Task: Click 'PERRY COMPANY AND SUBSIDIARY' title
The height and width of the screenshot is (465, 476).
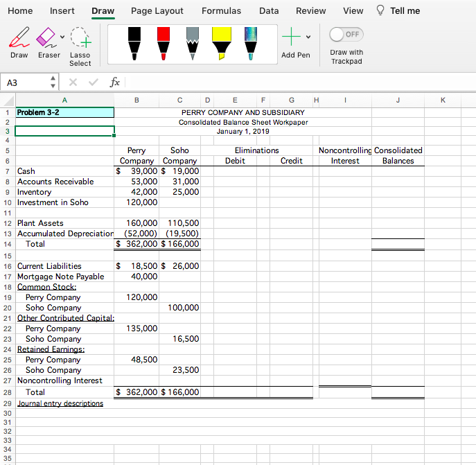Action: pos(243,113)
